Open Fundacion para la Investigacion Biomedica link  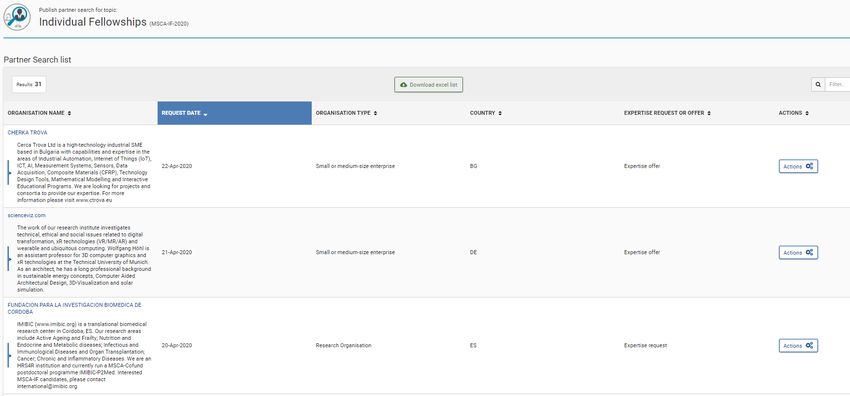point(74,308)
